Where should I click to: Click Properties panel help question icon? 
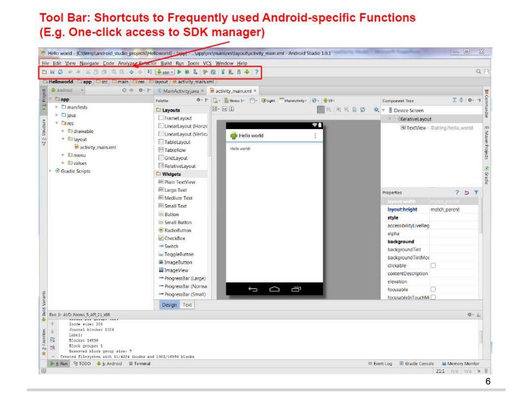tap(457, 192)
